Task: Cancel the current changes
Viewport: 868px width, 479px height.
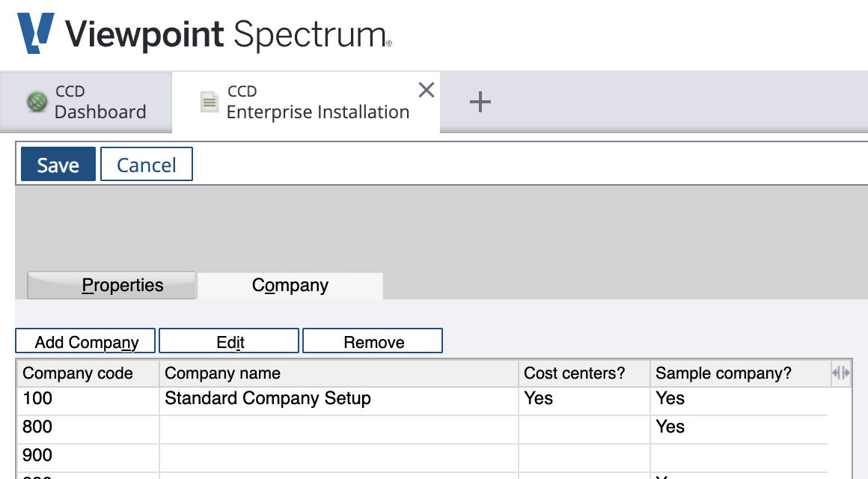Action: (146, 165)
